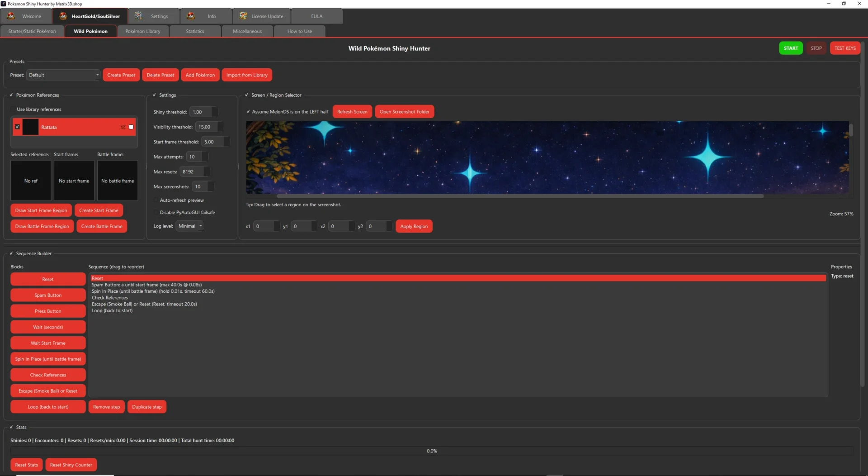Click the Add Pokémon button

[x=200, y=75]
